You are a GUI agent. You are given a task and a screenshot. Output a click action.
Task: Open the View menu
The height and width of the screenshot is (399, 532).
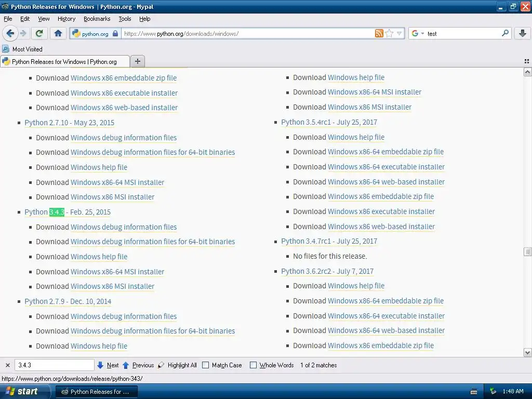[44, 19]
